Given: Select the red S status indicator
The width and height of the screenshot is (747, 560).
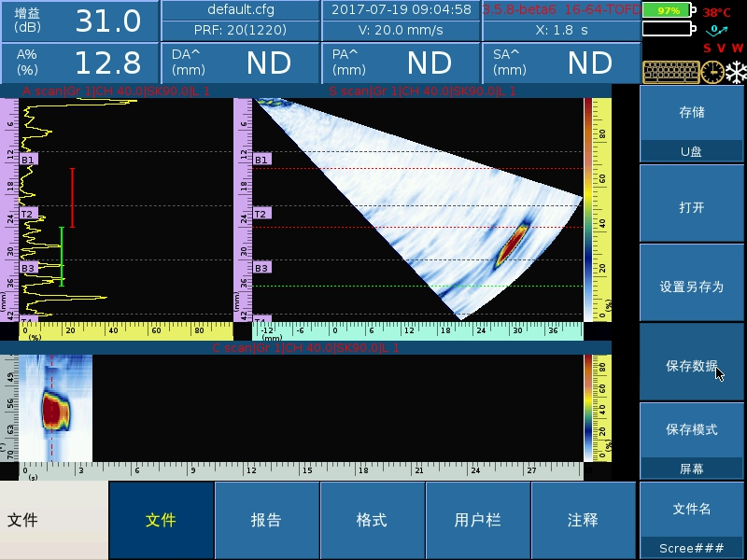Looking at the screenshot, I should click(x=707, y=47).
